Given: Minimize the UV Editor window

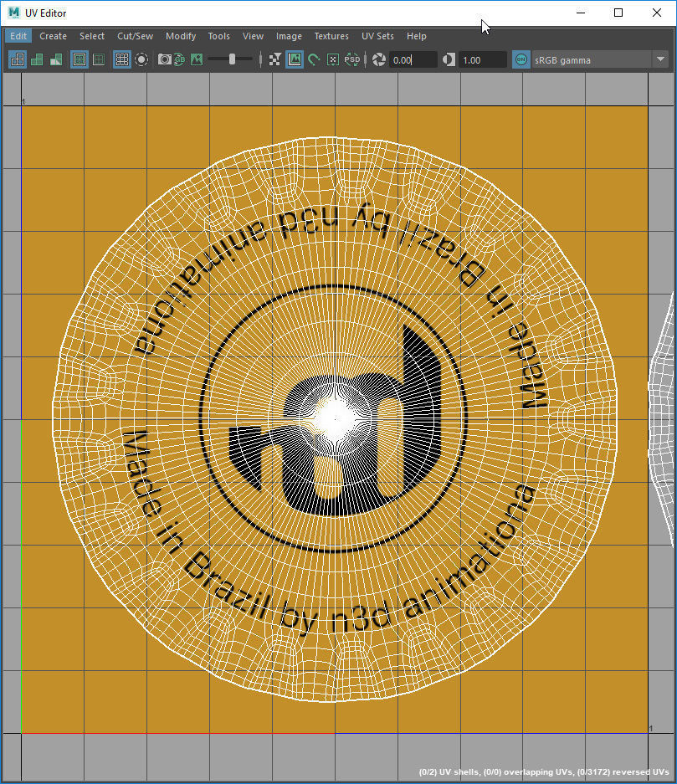Looking at the screenshot, I should [x=581, y=13].
